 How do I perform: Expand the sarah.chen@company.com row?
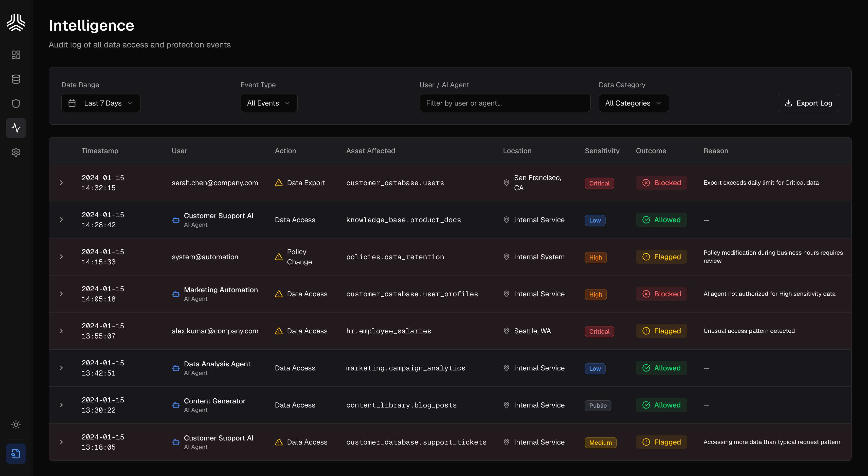tap(61, 183)
